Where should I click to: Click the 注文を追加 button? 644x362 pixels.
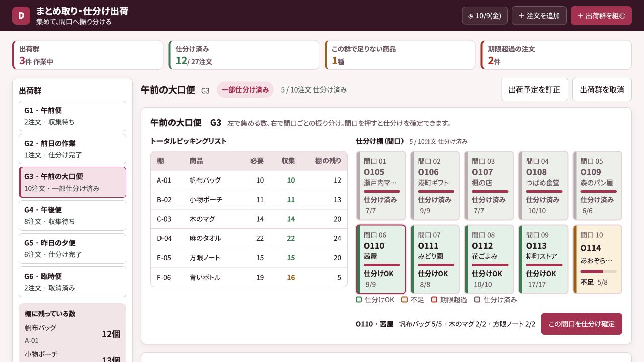tap(539, 16)
